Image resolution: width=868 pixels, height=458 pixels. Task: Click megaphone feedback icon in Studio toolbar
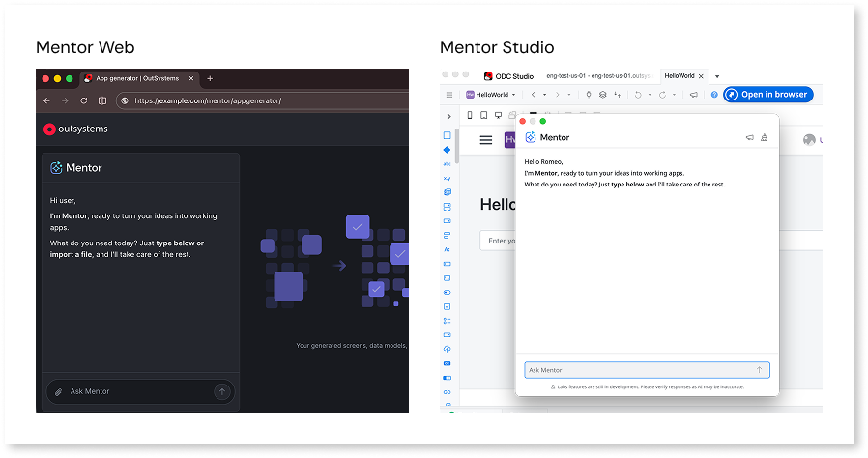pos(694,95)
